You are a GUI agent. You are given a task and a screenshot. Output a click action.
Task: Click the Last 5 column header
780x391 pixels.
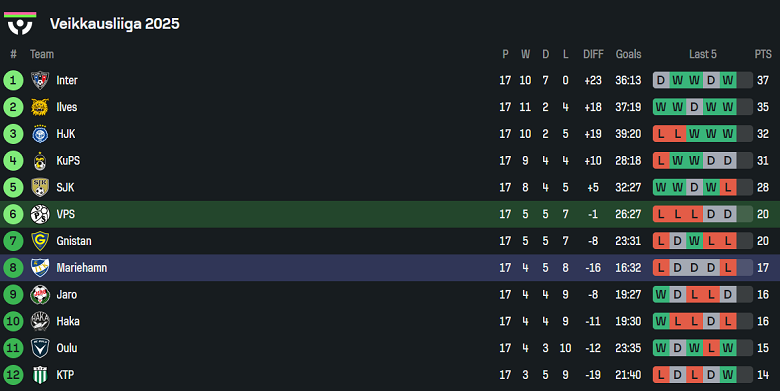pos(702,54)
